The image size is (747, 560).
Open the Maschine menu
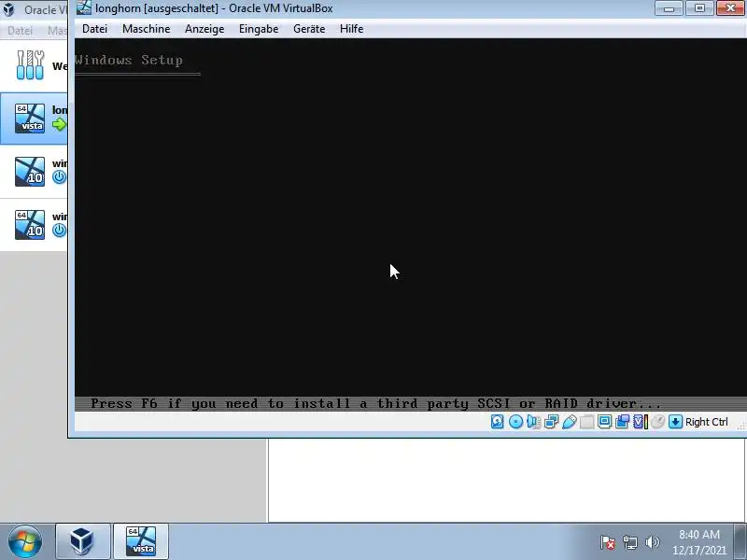147,29
